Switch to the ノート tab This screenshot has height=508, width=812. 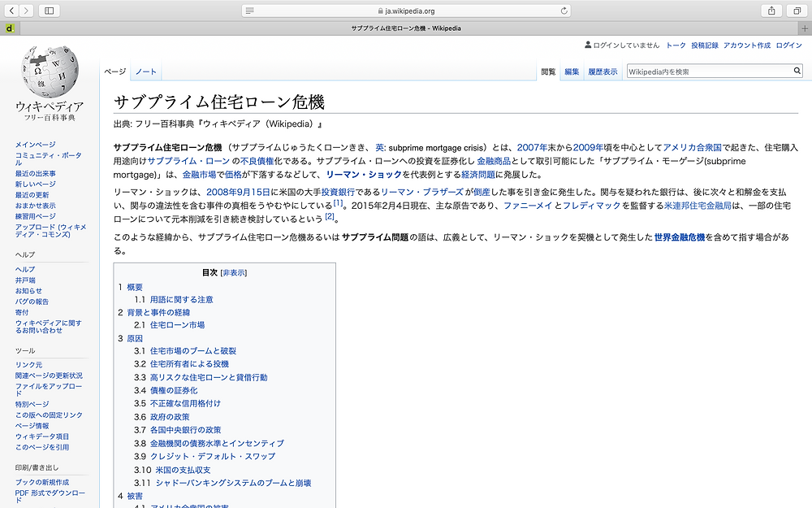tap(146, 72)
